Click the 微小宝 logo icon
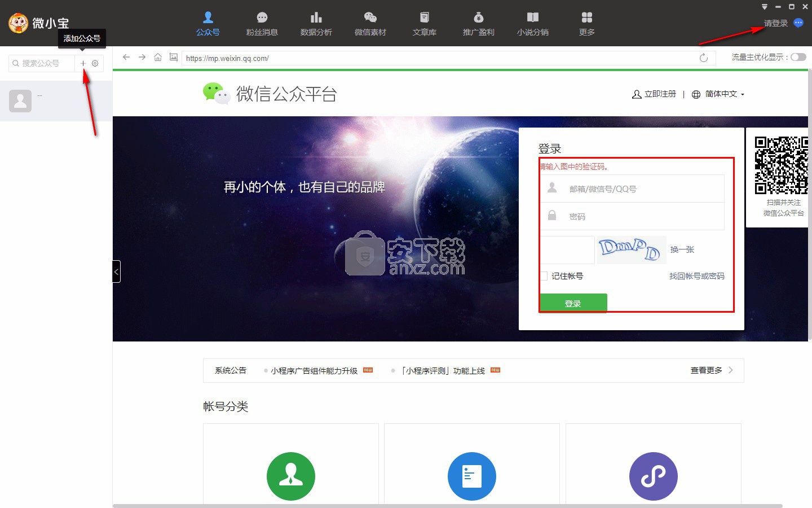812x508 pixels. 19,24
